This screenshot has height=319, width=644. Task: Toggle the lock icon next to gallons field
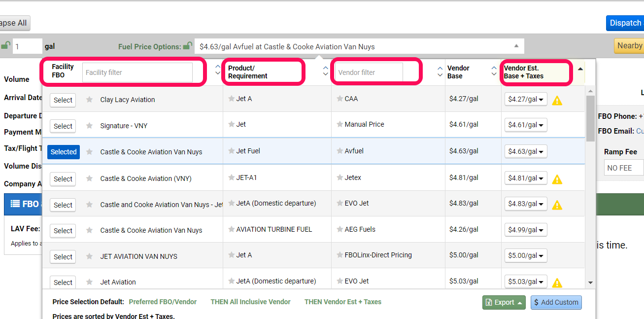[x=5, y=45]
